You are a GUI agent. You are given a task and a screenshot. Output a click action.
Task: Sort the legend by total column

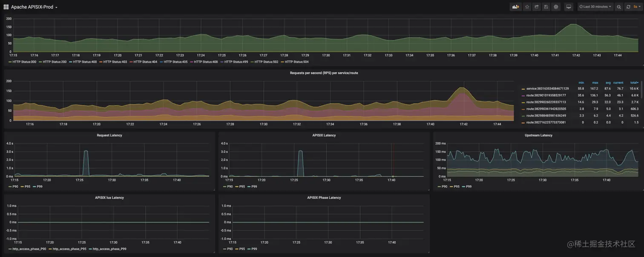click(x=634, y=83)
